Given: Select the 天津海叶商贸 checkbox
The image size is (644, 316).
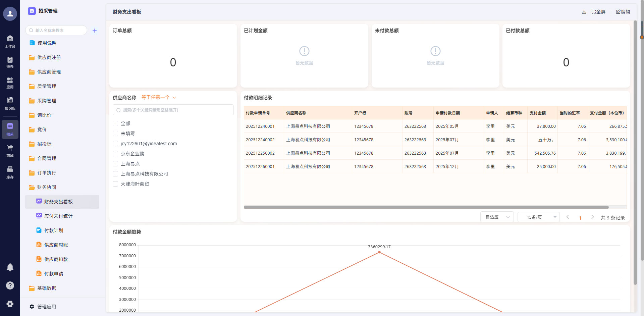Looking at the screenshot, I should tap(115, 184).
